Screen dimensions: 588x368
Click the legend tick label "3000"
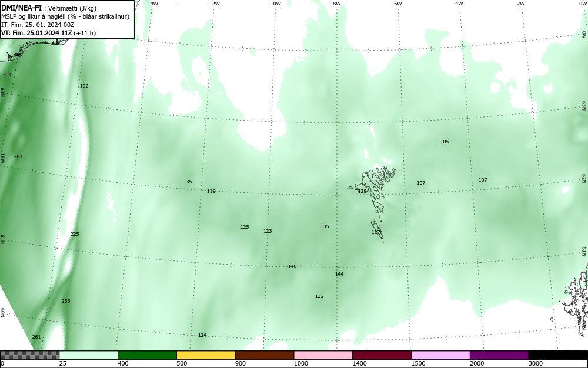(536, 363)
